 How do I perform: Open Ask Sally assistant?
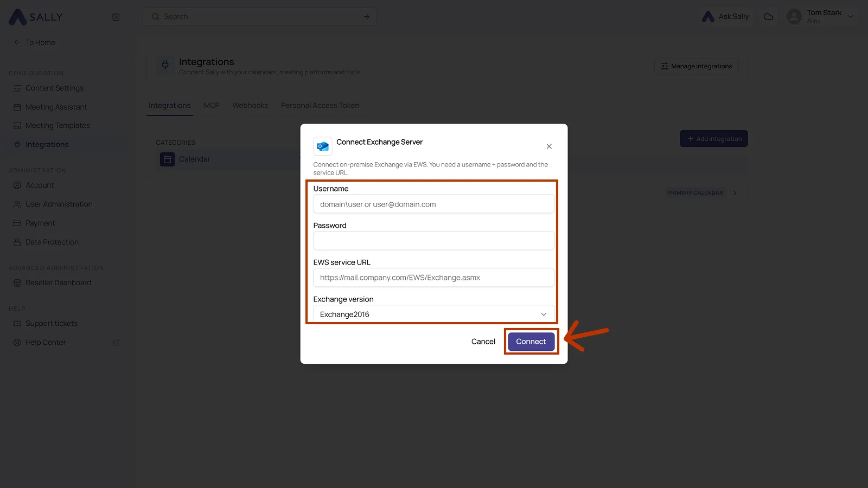tap(725, 17)
